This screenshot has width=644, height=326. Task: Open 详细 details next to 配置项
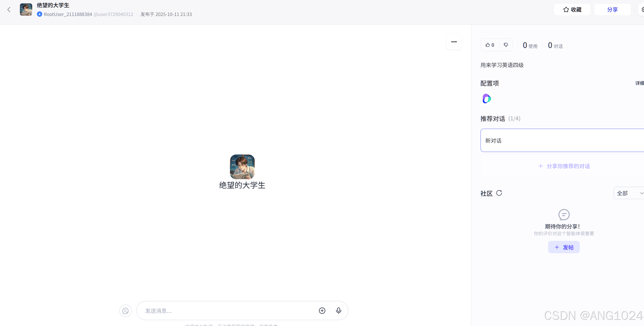coord(639,83)
